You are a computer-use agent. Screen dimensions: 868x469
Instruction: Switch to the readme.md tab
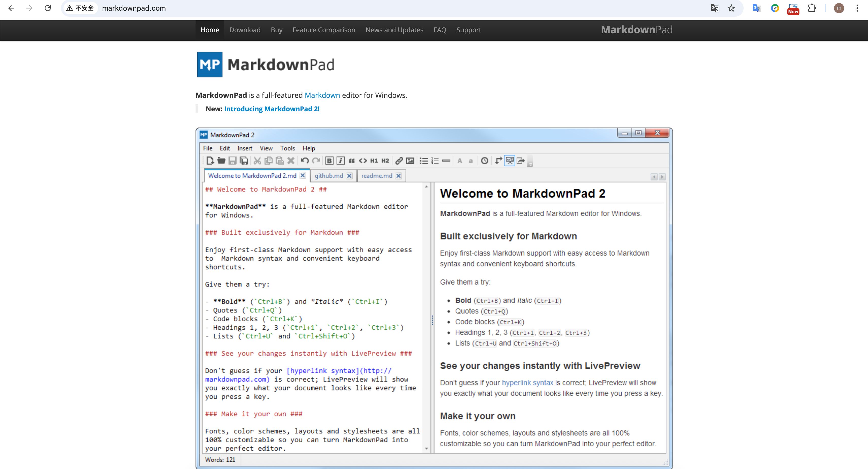[376, 176]
